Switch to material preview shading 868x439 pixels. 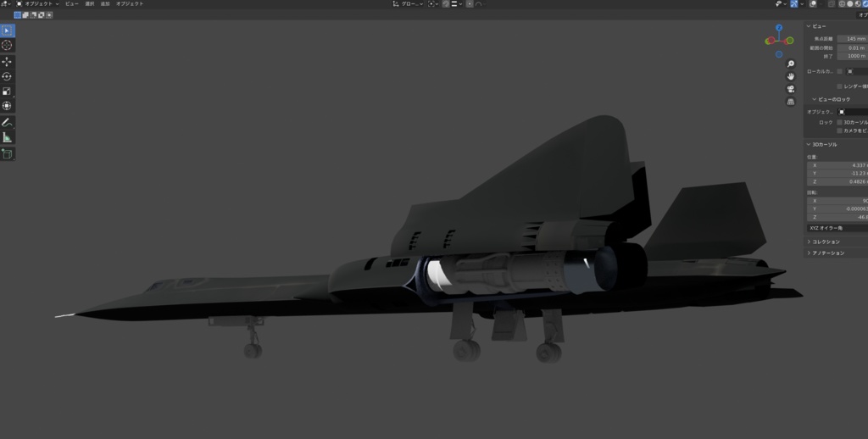pos(858,4)
